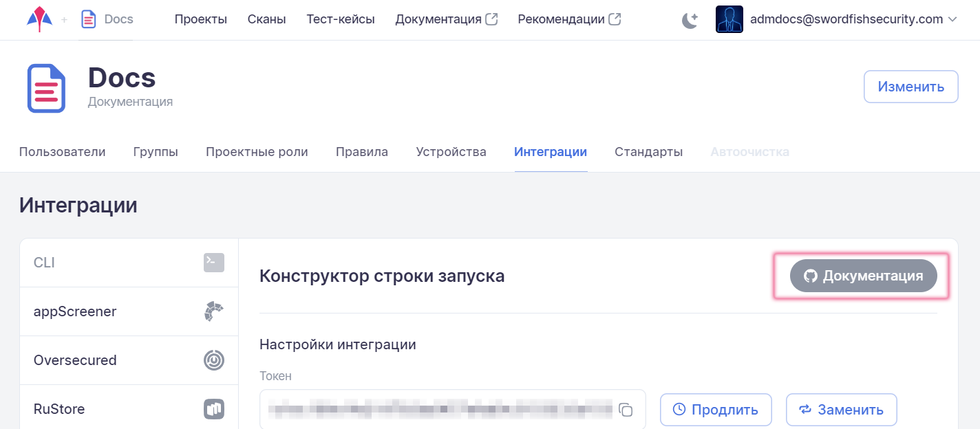Click the appScreener integration icon
The height and width of the screenshot is (429, 980).
pos(214,311)
